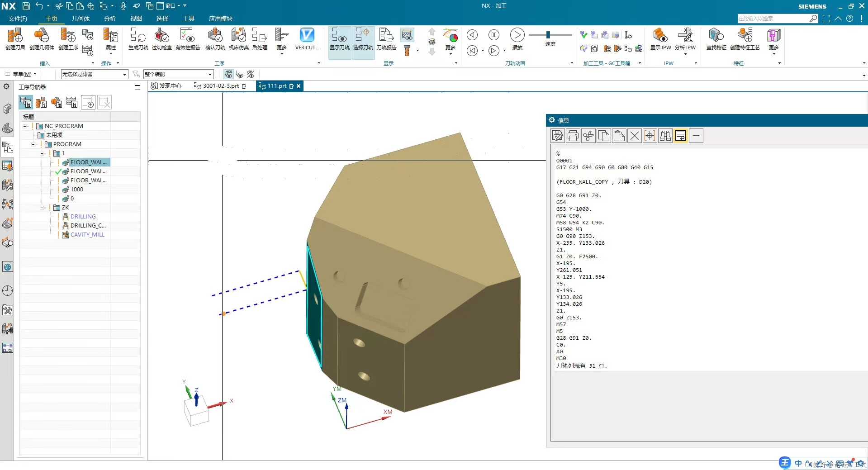Click the 查找特征 (Find Features) icon
Image resolution: width=868 pixels, height=470 pixels.
[716, 39]
